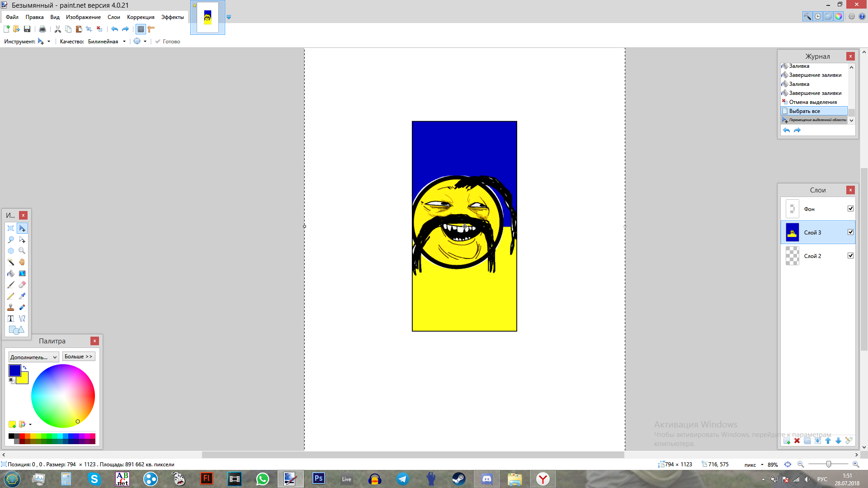This screenshot has height=488, width=868.
Task: Select the Eraser tool
Action: pyautogui.click(x=22, y=285)
